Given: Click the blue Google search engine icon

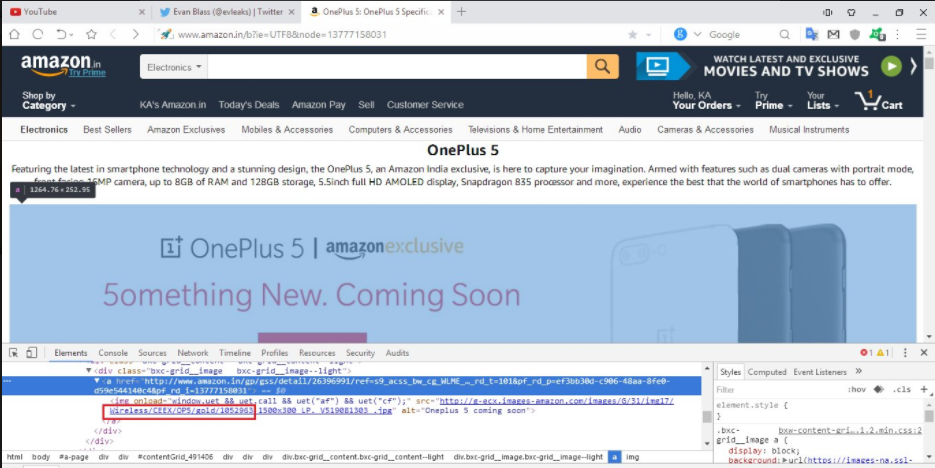Looking at the screenshot, I should click(x=680, y=35).
